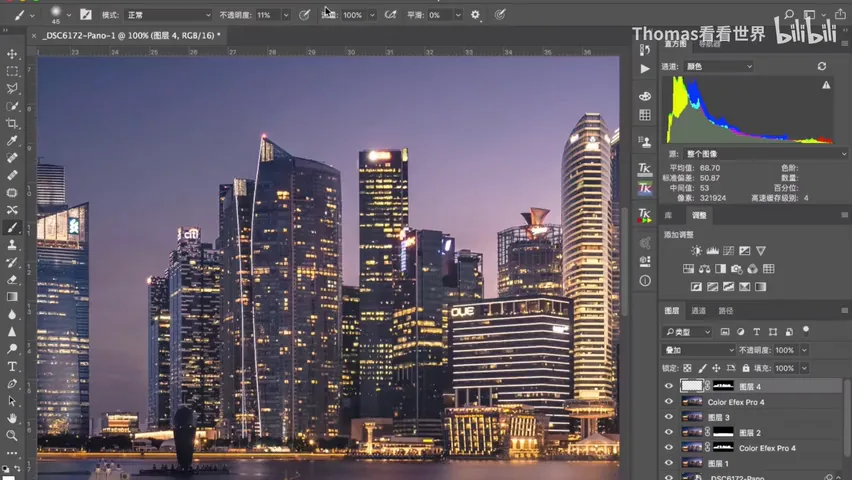Open the brush blend mode dropdown
The image size is (852, 480).
click(x=168, y=15)
